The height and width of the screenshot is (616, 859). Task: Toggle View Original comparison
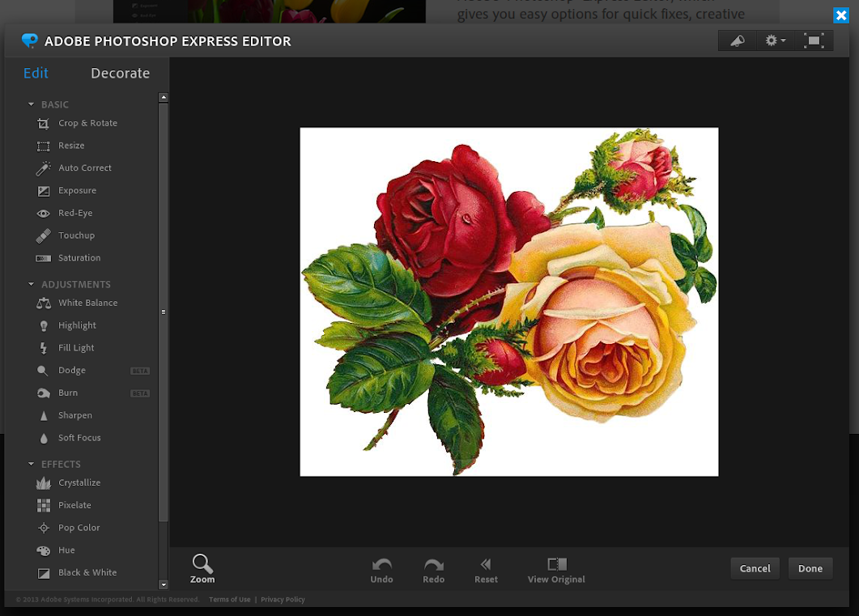pyautogui.click(x=556, y=571)
